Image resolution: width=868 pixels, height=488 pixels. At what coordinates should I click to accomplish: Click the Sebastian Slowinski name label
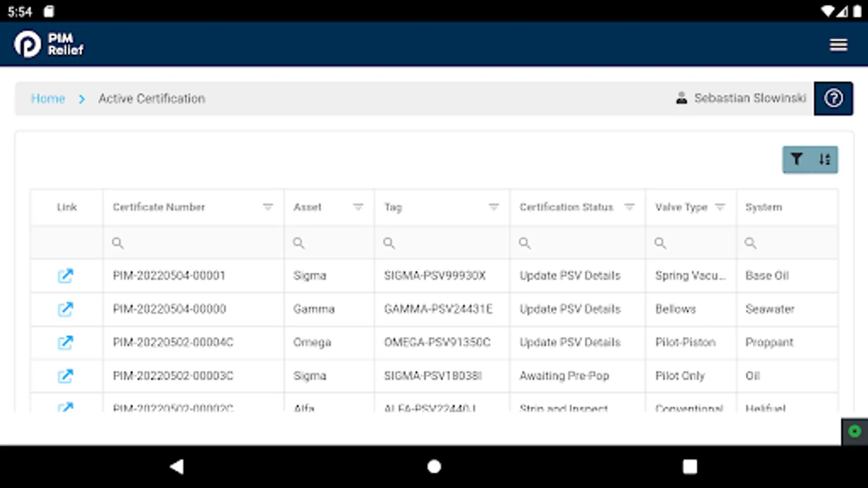point(750,98)
